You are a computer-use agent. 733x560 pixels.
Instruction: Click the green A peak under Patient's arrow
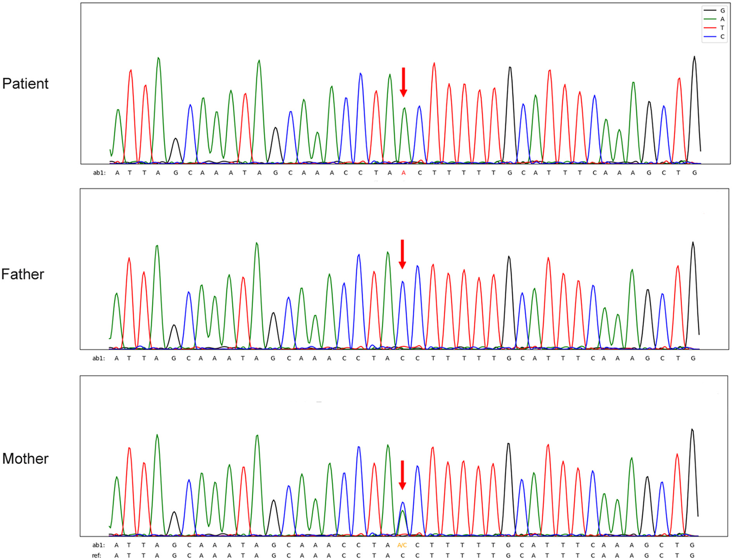click(x=405, y=124)
